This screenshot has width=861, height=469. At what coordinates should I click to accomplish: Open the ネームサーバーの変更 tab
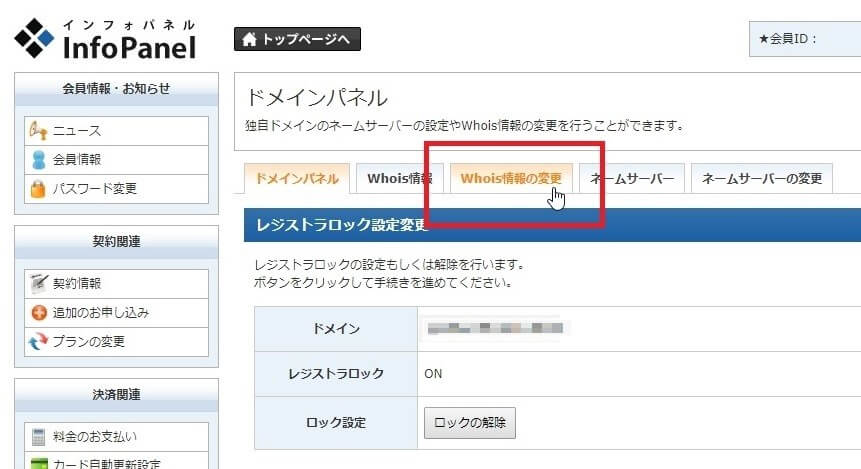tap(761, 179)
